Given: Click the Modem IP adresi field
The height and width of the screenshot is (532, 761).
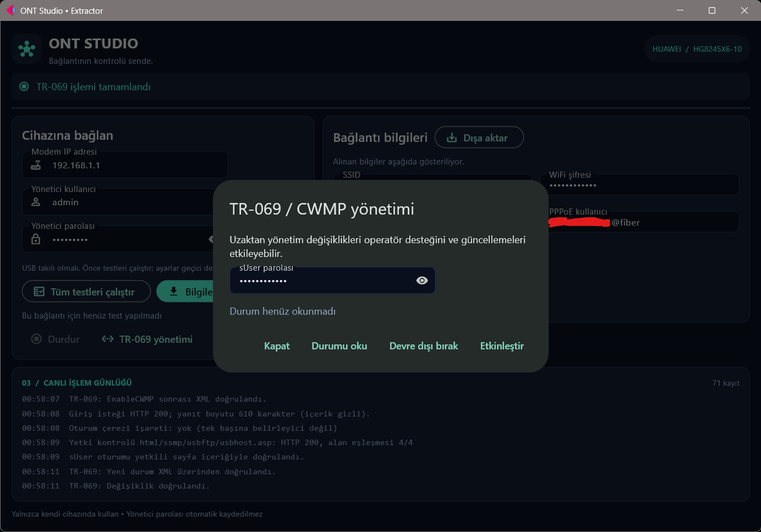Looking at the screenshot, I should click(x=125, y=165).
